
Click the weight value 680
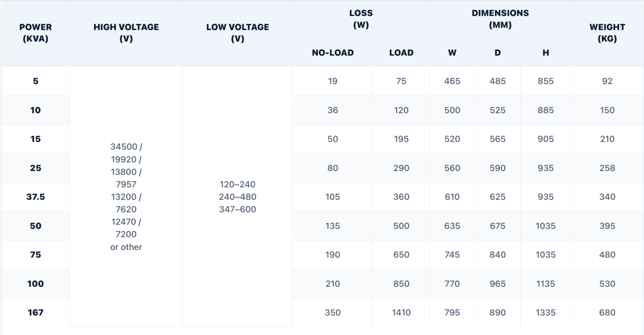[x=607, y=313]
